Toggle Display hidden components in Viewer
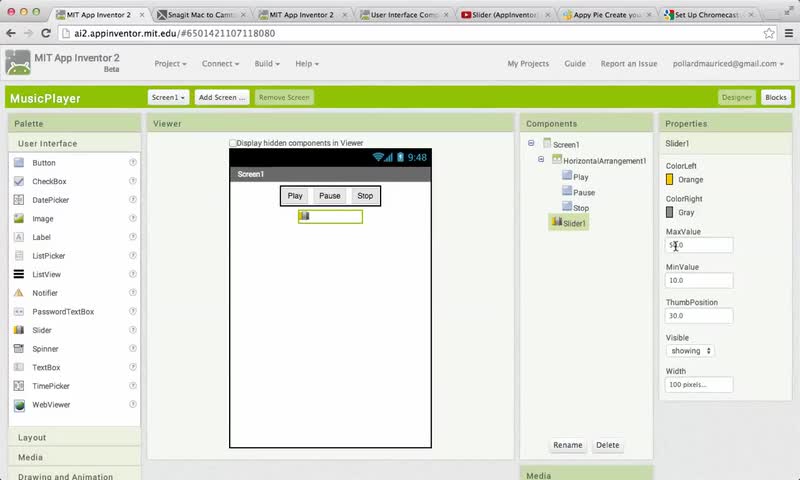This screenshot has width=800, height=480. tap(233, 143)
